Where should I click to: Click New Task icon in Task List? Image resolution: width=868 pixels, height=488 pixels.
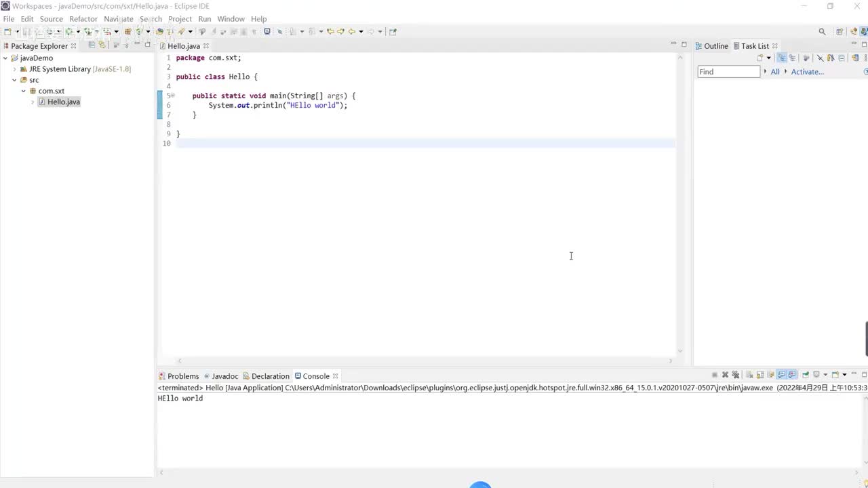pos(760,58)
